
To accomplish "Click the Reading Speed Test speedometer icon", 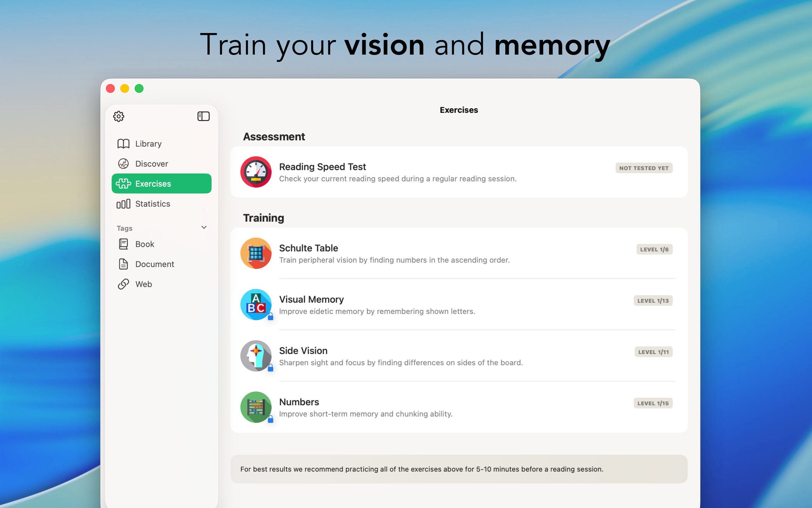I will [256, 172].
